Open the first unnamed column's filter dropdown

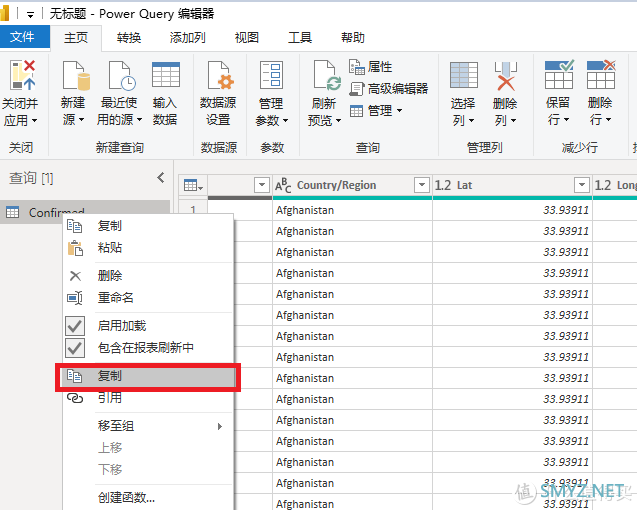262,185
